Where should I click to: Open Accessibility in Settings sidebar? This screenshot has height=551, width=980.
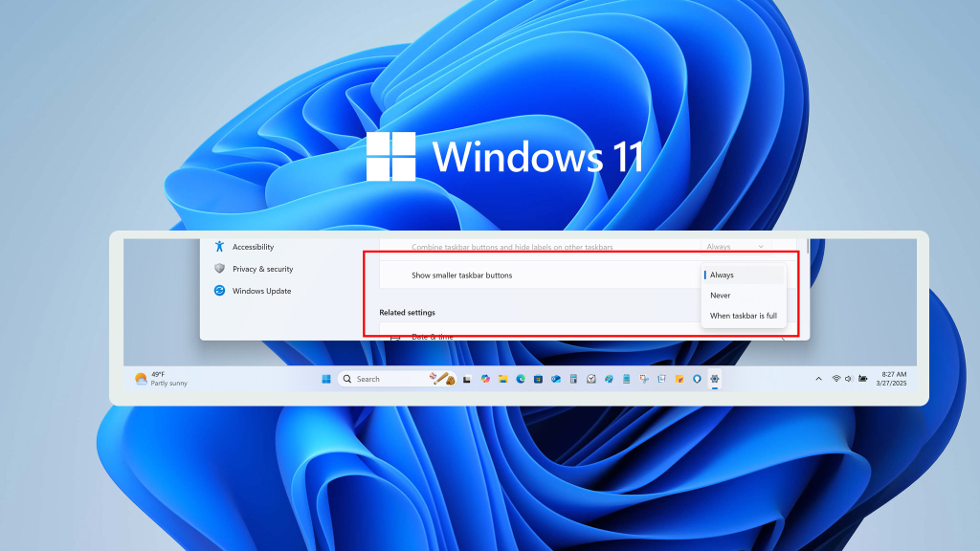[x=244, y=247]
